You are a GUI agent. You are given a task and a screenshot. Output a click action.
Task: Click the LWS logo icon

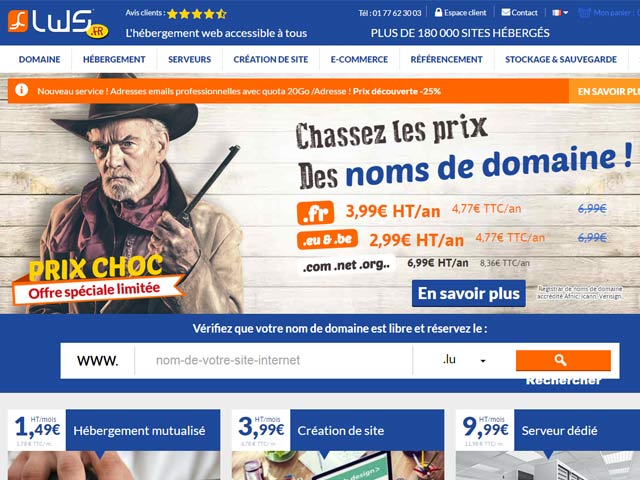[18, 21]
